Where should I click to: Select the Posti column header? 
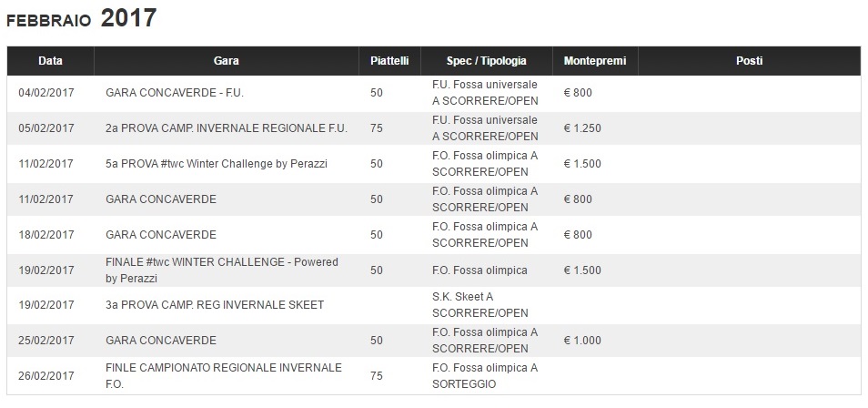[x=749, y=61]
